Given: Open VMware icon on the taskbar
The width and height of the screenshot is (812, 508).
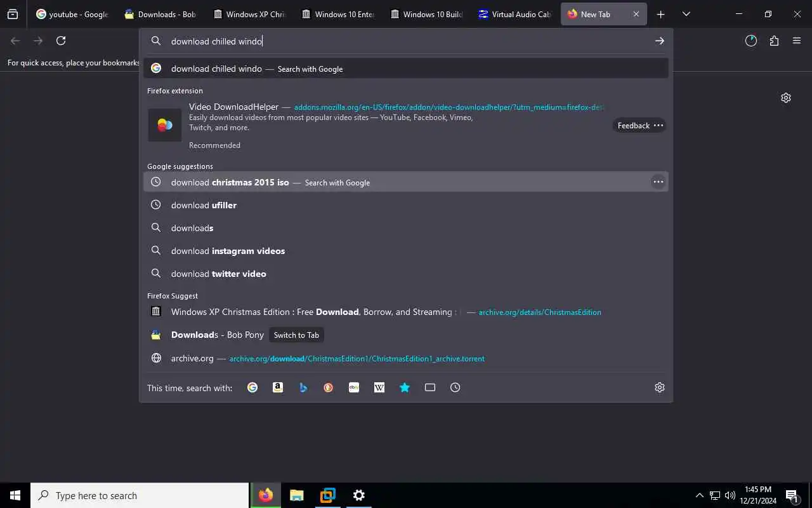Looking at the screenshot, I should coord(328,495).
